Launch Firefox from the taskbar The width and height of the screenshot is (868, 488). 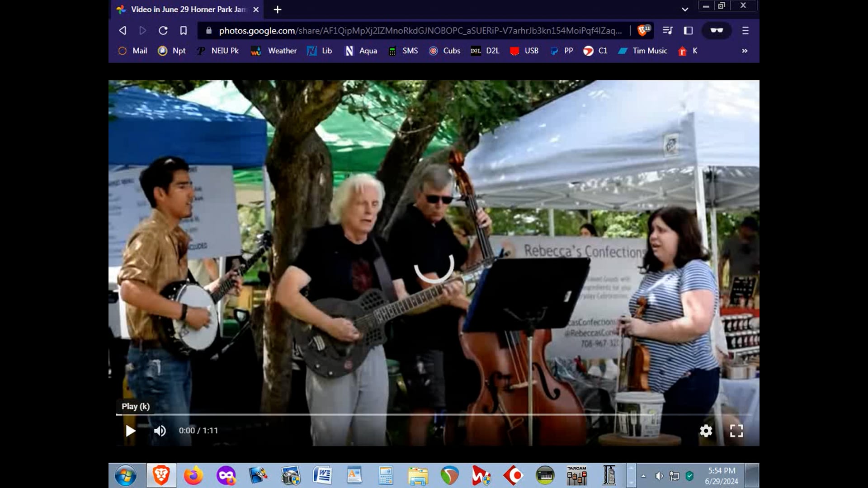click(193, 475)
